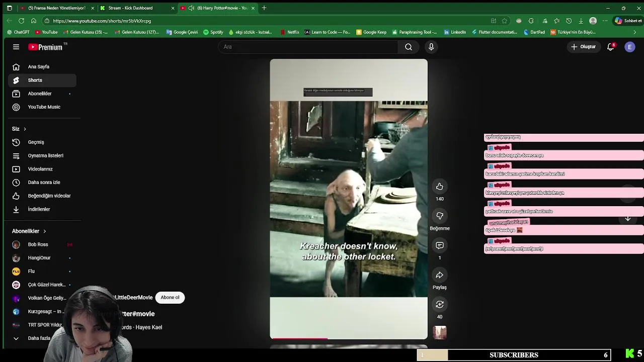Open LinkedIn bookmark
The height and width of the screenshot is (362, 644).
pyautogui.click(x=455, y=32)
